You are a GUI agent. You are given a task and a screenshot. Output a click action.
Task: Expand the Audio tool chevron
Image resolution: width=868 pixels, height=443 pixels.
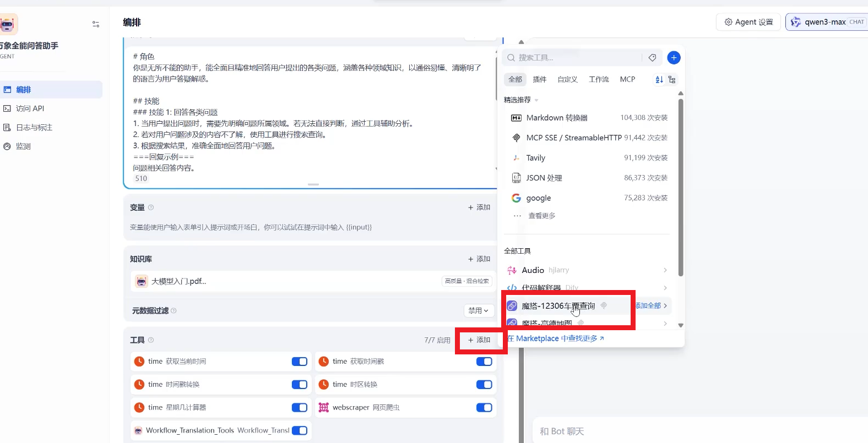[x=665, y=270]
